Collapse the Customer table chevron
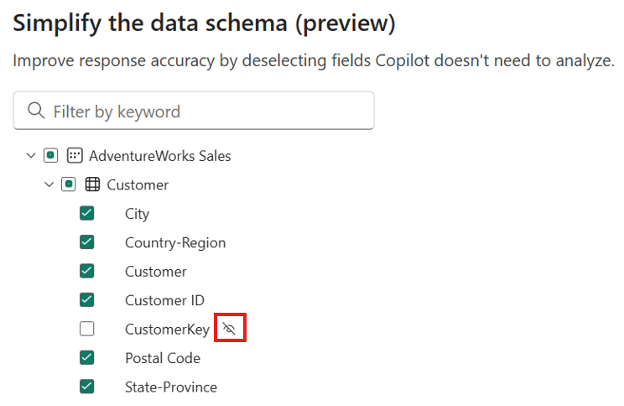Viewport: 624px width, 406px height. coord(49,185)
